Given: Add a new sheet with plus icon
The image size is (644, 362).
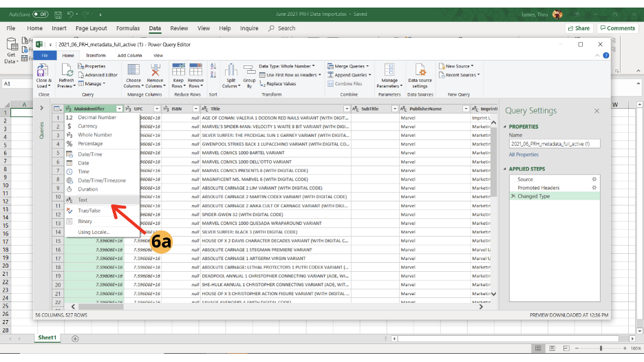Looking at the screenshot, I should 75,339.
